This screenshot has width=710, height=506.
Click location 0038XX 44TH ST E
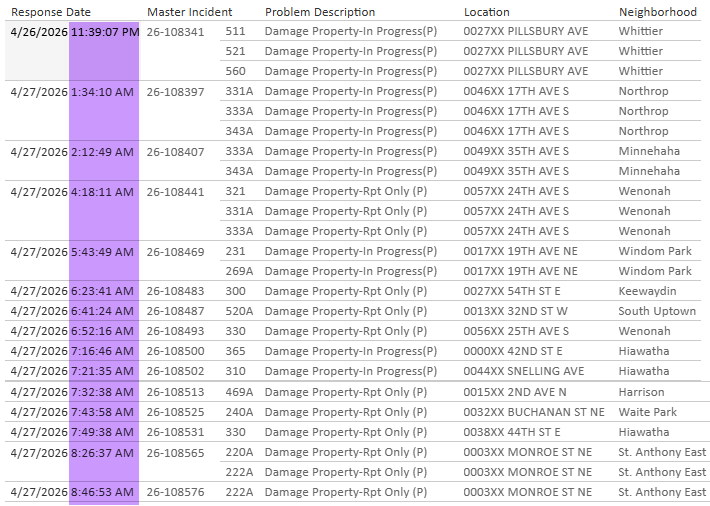(512, 432)
